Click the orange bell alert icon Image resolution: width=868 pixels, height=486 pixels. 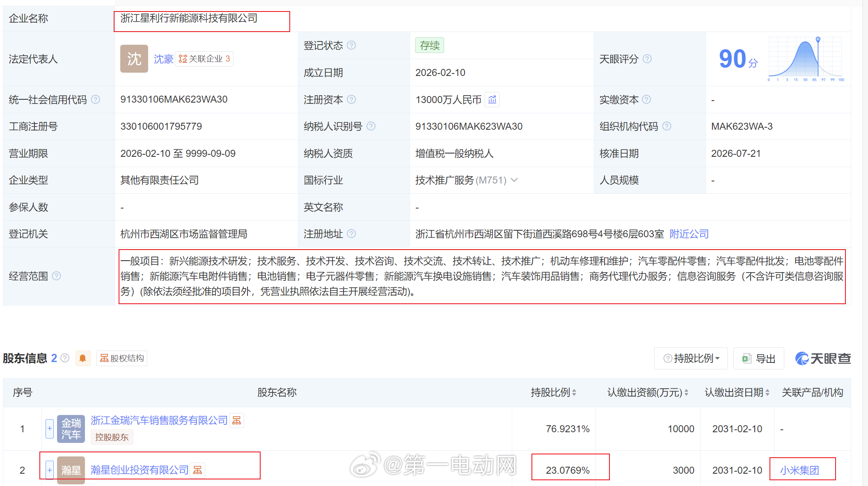(82, 358)
